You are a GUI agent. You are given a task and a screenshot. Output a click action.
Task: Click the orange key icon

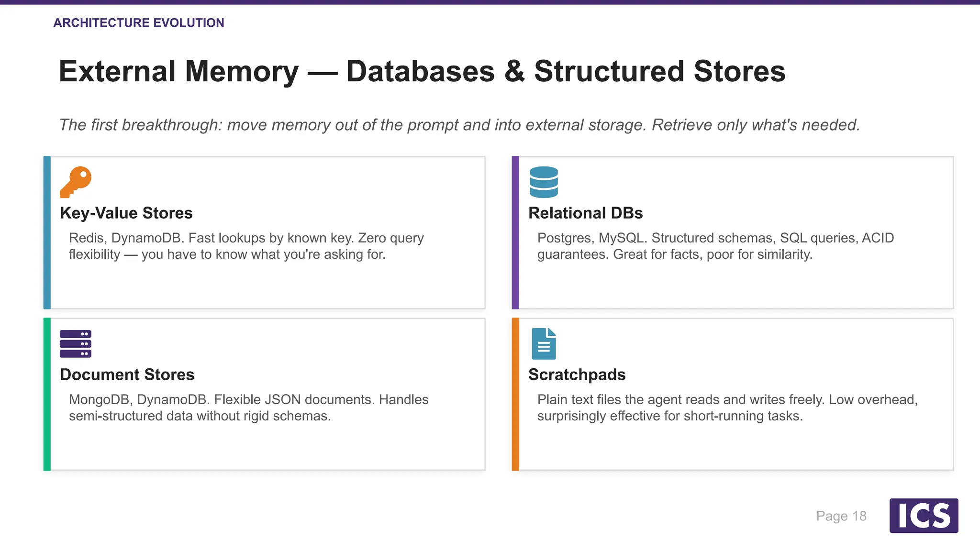(76, 182)
